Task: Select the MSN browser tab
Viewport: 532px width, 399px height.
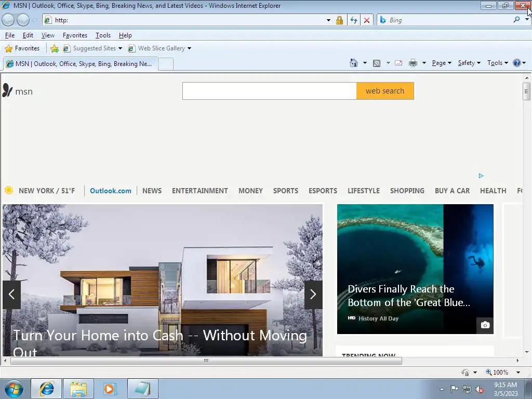Action: tap(81, 64)
